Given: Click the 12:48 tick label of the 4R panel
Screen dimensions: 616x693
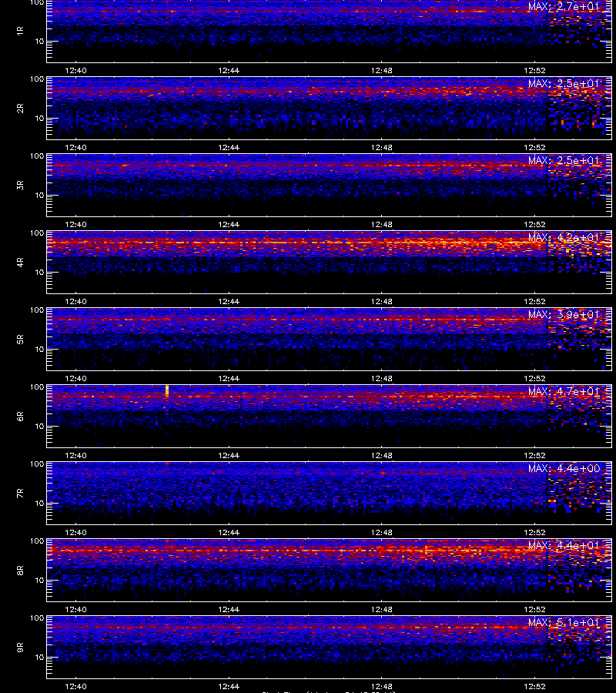Looking at the screenshot, I should 381,301.
